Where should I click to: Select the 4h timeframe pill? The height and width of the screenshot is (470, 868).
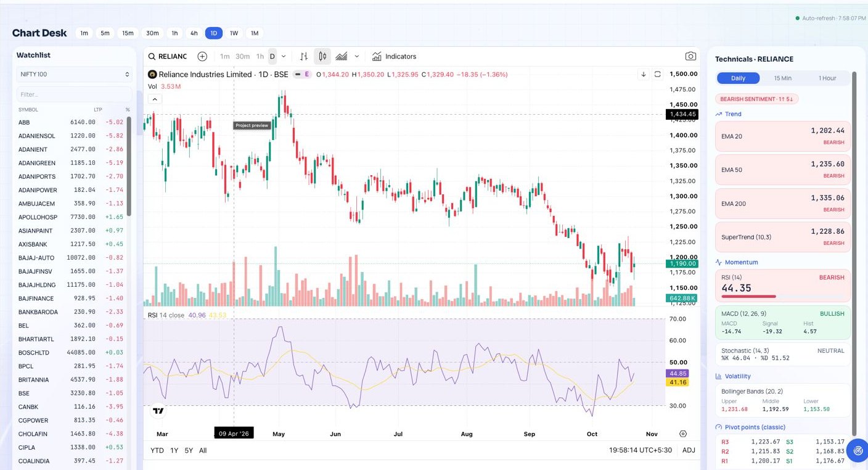coord(194,33)
